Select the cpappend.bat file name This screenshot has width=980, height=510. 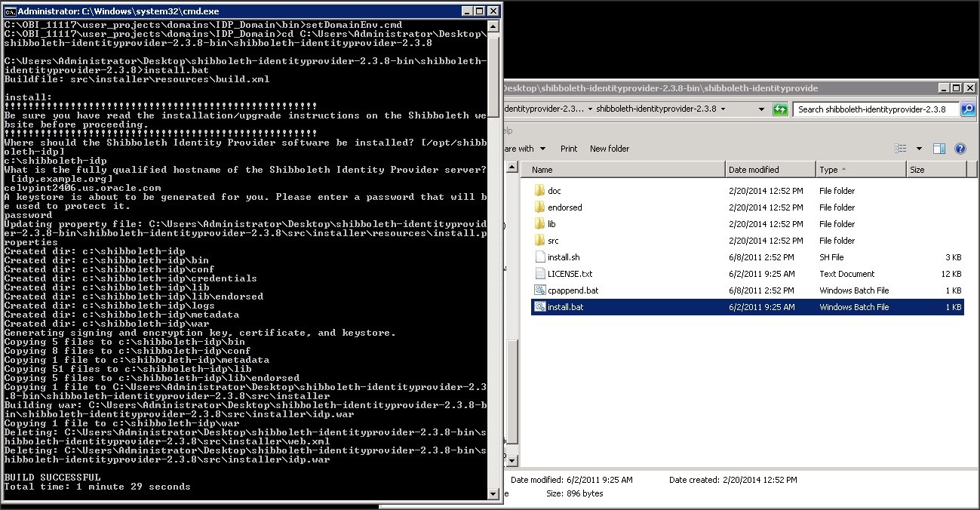click(573, 290)
